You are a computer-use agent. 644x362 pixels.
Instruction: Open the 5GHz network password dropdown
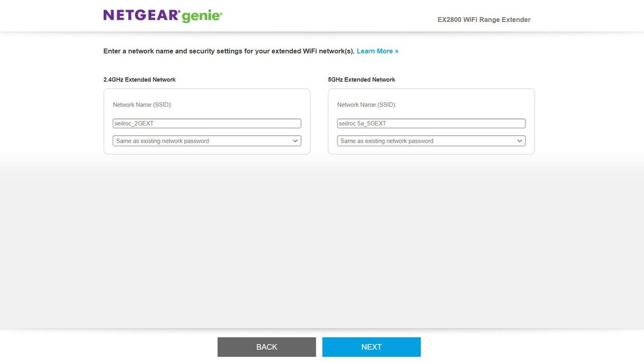click(431, 141)
